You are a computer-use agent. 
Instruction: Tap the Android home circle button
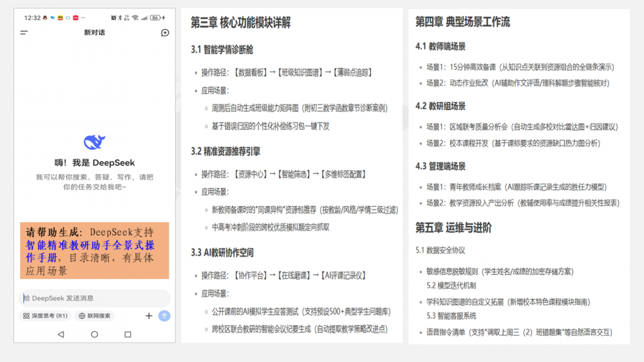(95, 334)
